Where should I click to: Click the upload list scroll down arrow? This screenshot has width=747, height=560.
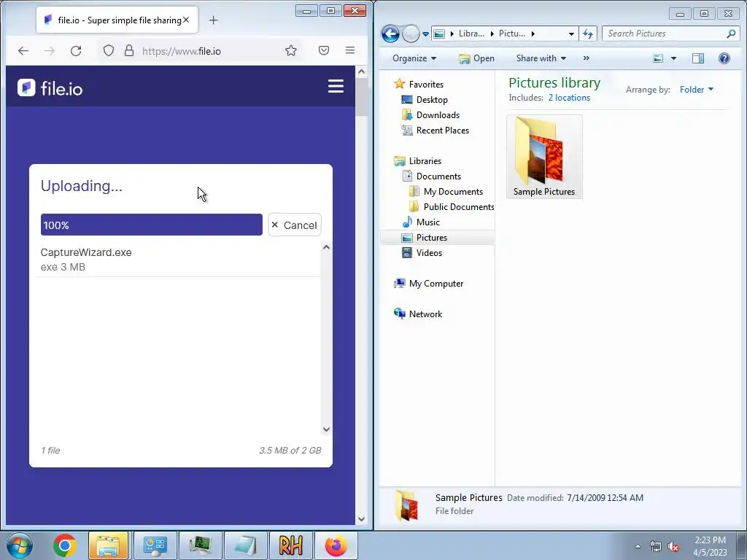point(326,429)
